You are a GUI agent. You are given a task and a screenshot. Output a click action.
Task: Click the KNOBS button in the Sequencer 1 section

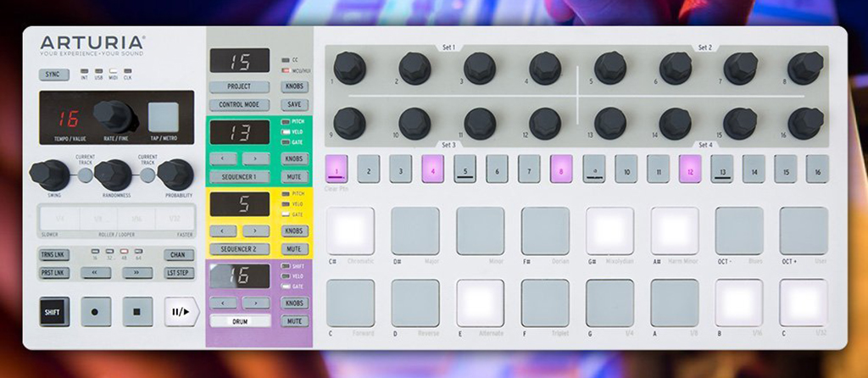pyautogui.click(x=294, y=159)
